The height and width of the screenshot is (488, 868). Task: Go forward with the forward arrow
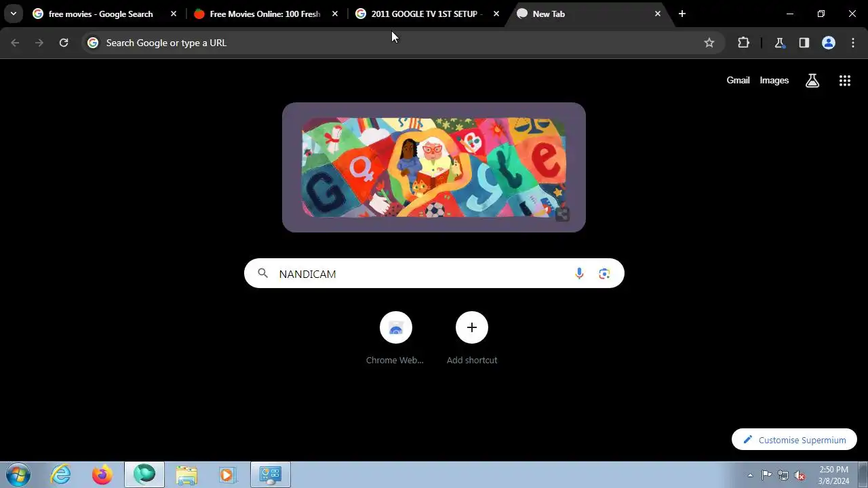39,43
